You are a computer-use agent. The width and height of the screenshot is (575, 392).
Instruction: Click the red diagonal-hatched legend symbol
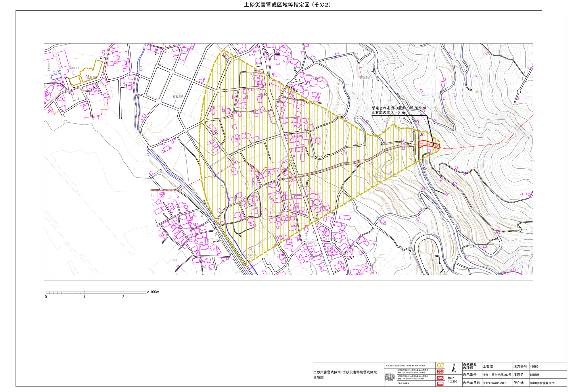tap(440, 378)
